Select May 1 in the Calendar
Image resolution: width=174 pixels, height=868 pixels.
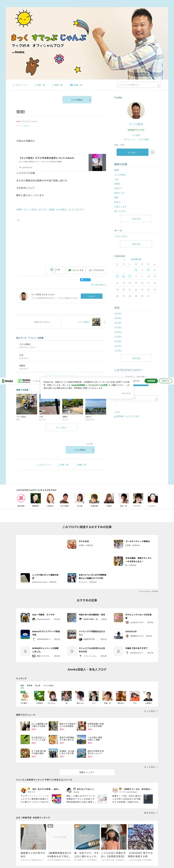coord(136,270)
